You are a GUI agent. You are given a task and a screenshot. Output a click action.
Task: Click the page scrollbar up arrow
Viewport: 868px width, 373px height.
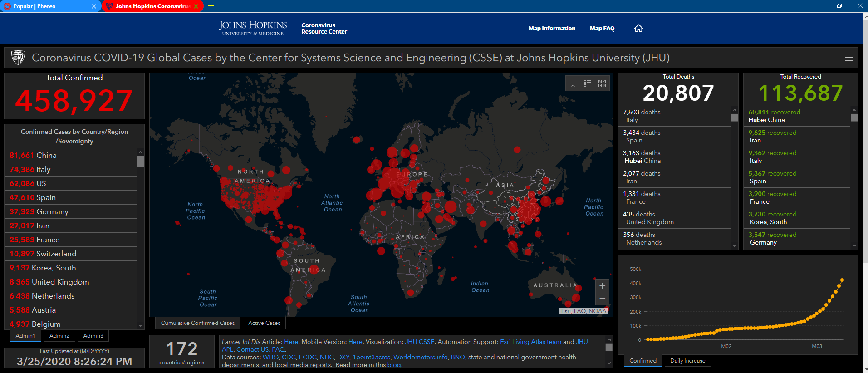tap(865, 16)
